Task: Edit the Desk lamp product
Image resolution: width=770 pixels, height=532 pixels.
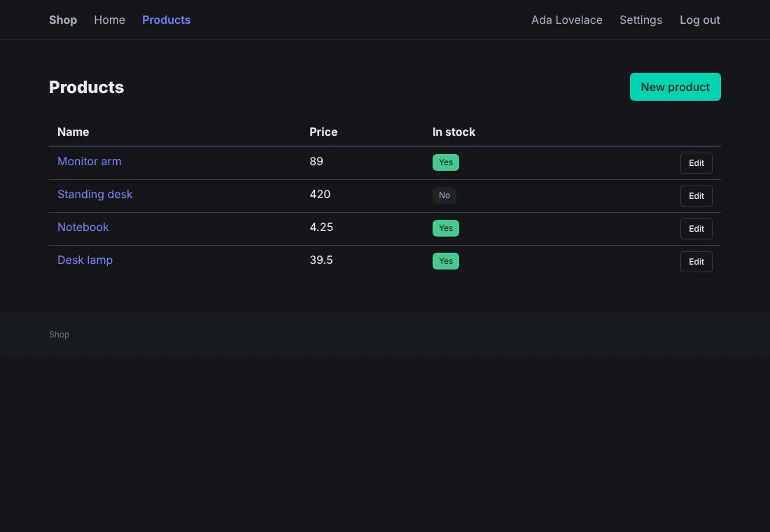Action: pos(696,262)
